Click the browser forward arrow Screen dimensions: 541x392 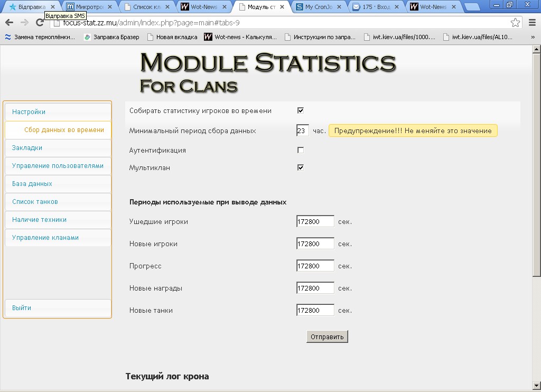pos(24,23)
